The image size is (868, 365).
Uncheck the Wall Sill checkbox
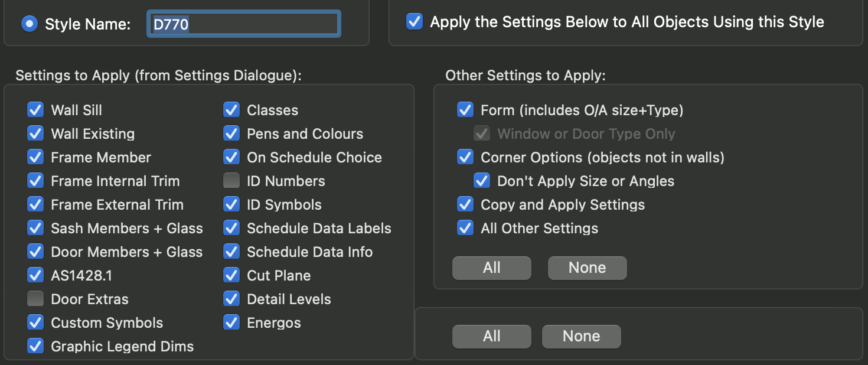(35, 110)
